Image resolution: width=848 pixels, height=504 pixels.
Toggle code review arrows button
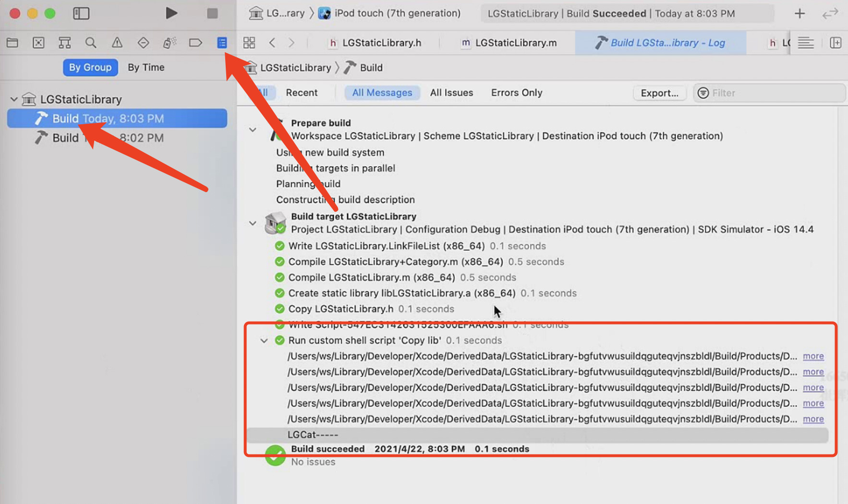(830, 13)
